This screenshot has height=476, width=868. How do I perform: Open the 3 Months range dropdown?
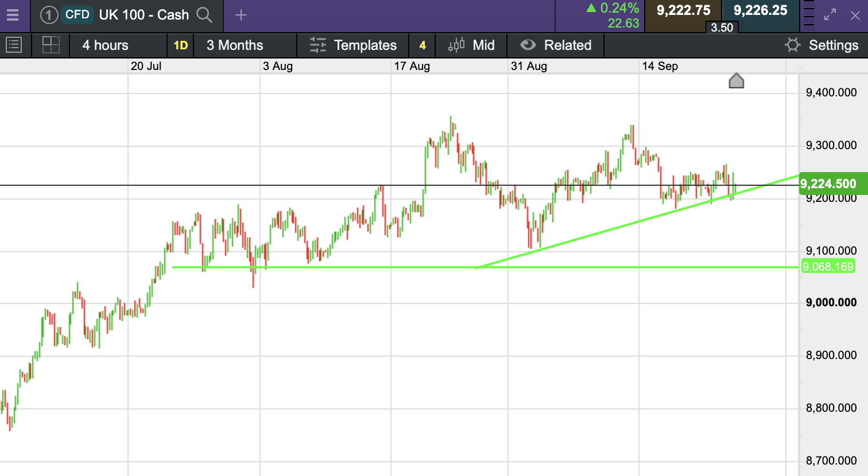tap(245, 45)
